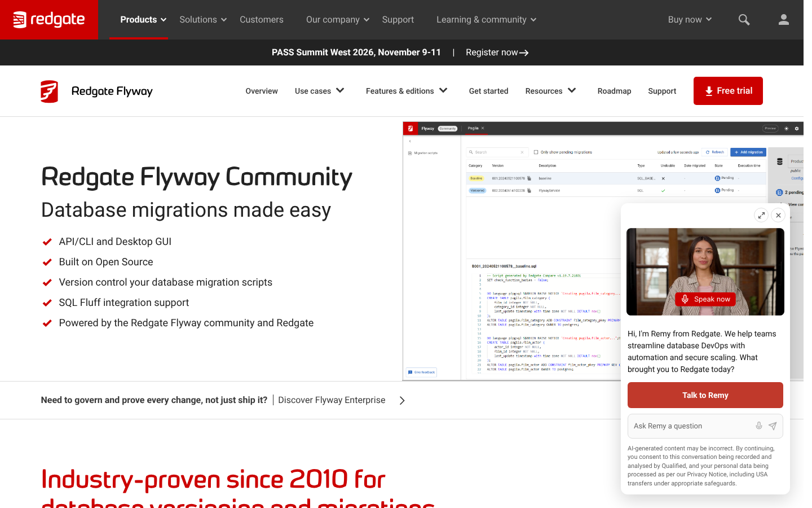Screen dimensions: 812x508
Task: Open the Get started page
Action: coord(489,91)
